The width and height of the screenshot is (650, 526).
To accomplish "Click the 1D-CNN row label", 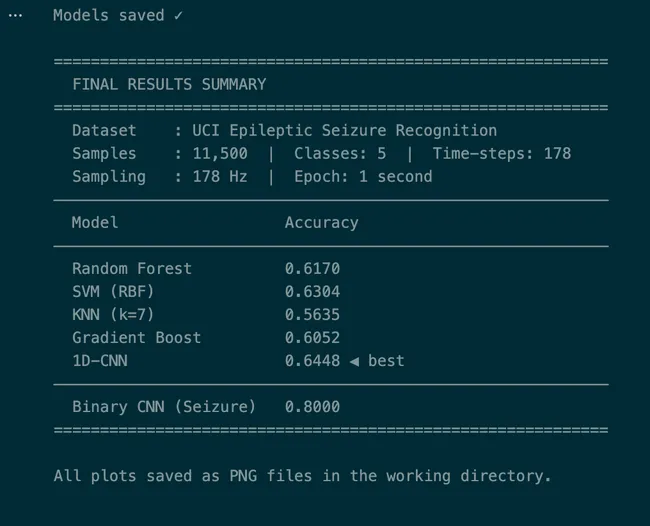I will tap(100, 361).
